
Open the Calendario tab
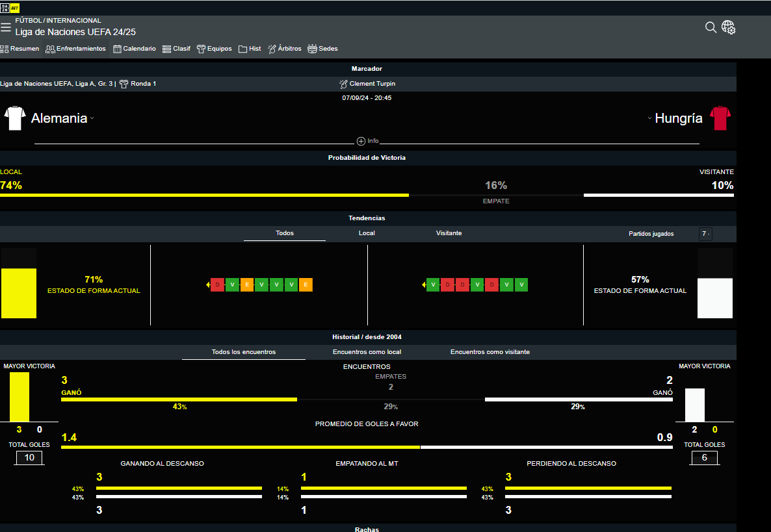tap(135, 49)
